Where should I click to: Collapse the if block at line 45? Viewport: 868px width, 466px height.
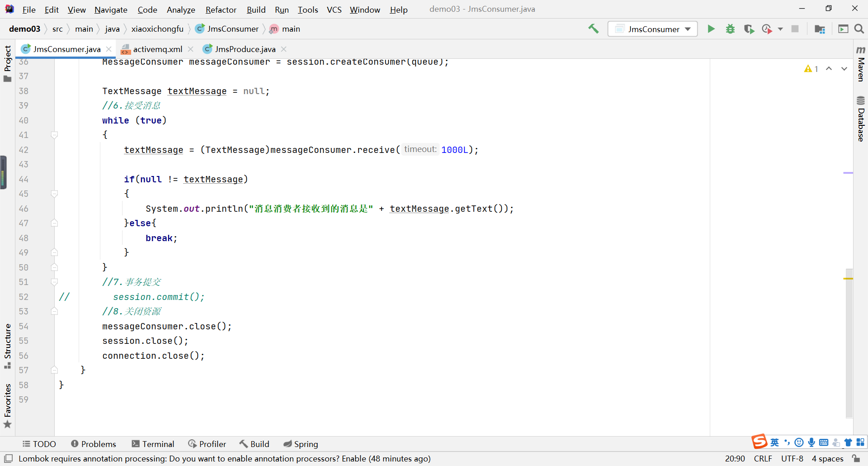point(54,194)
